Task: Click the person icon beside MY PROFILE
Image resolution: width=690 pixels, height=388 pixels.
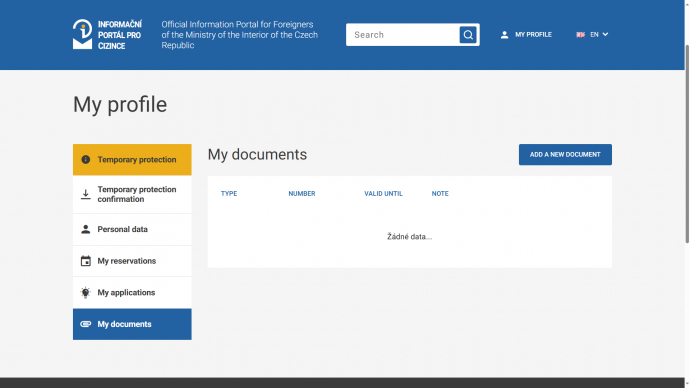Action: point(504,35)
